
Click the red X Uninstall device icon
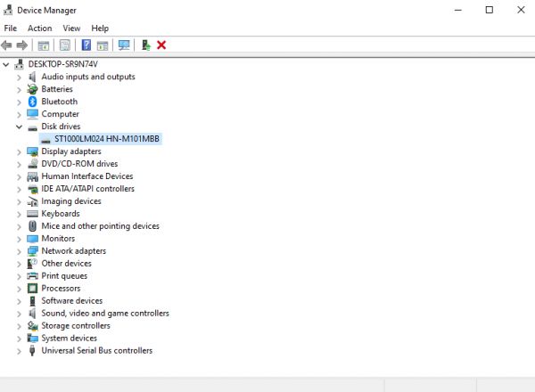coord(161,45)
